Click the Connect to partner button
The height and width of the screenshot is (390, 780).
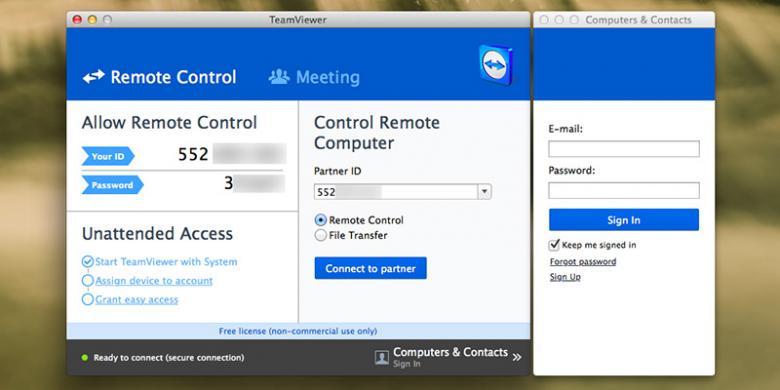[x=371, y=268]
